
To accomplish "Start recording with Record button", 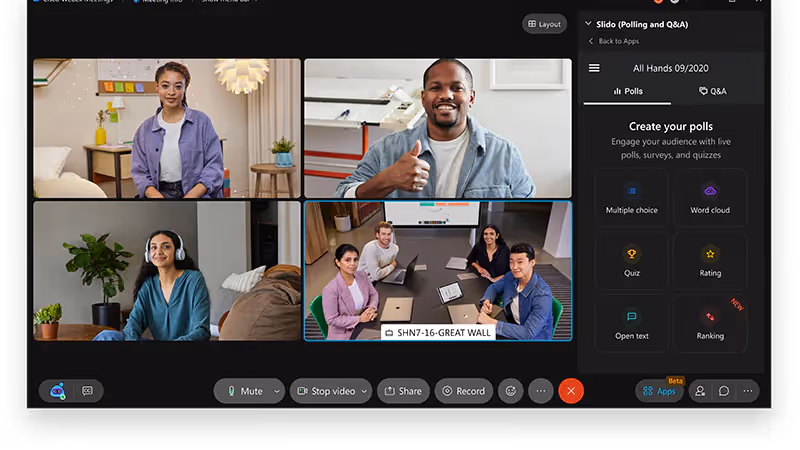I will point(463,391).
